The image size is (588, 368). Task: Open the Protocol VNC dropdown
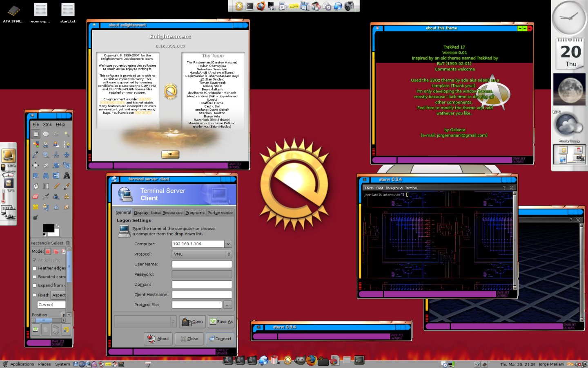pyautogui.click(x=202, y=254)
